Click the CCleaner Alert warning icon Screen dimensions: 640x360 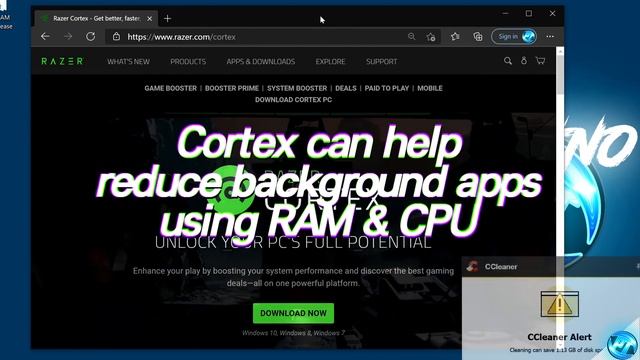(560, 304)
